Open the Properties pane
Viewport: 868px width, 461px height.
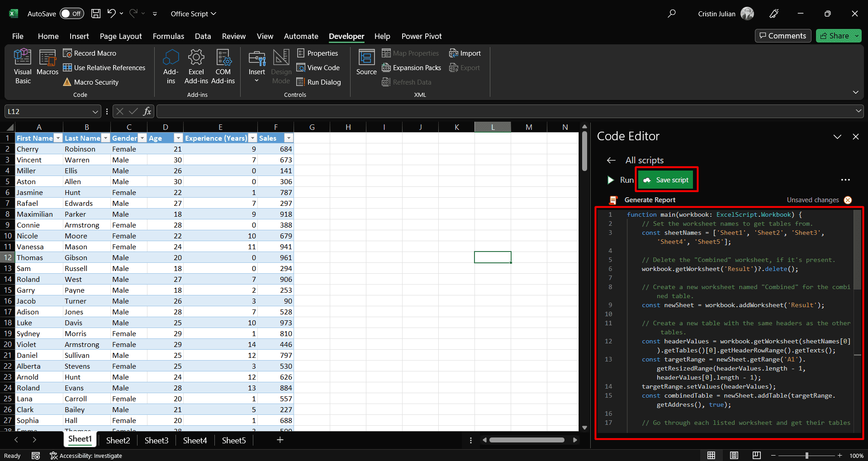coord(318,53)
